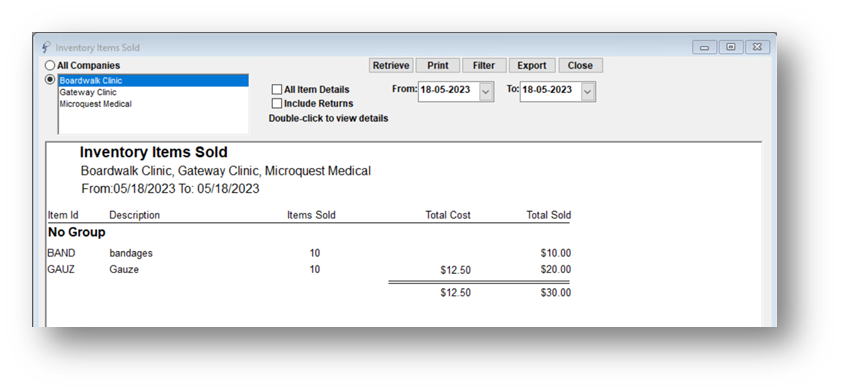Select the All Companies radio button
Screen dimensions: 842x392
[50, 66]
